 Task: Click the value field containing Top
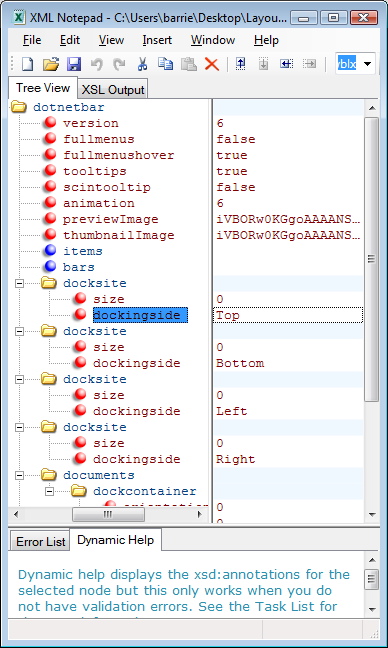288,315
